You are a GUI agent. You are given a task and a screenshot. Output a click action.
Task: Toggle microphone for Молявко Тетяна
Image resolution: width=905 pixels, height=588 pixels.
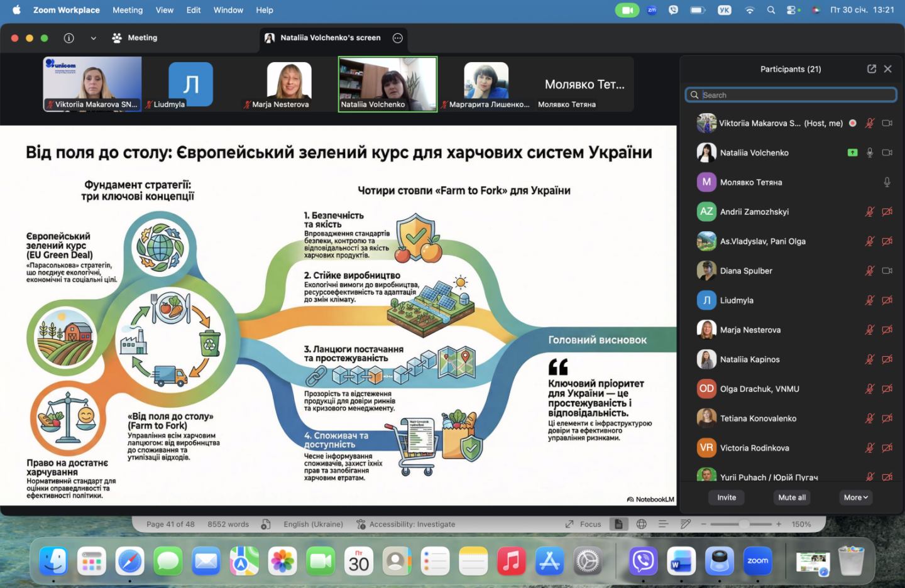887,182
